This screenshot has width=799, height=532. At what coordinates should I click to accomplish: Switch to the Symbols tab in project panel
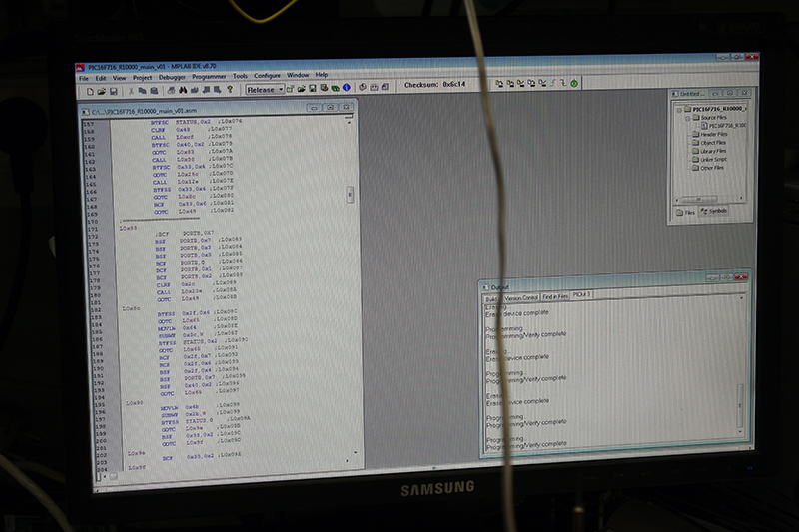(714, 211)
